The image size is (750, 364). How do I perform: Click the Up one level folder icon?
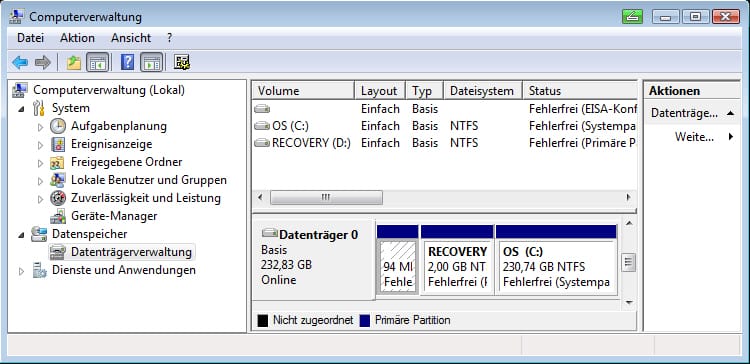pyautogui.click(x=74, y=62)
